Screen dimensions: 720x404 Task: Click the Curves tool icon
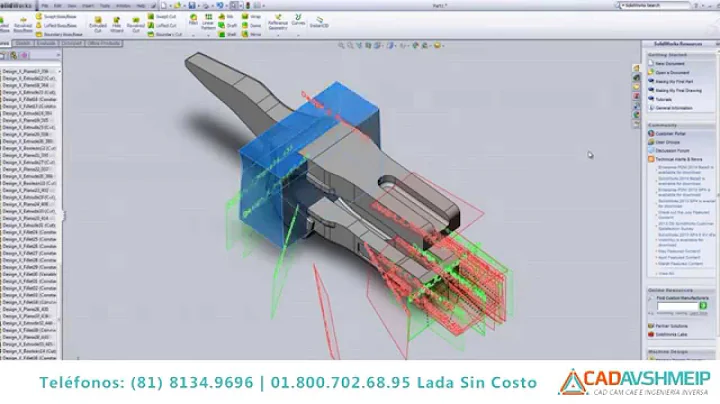[x=298, y=20]
